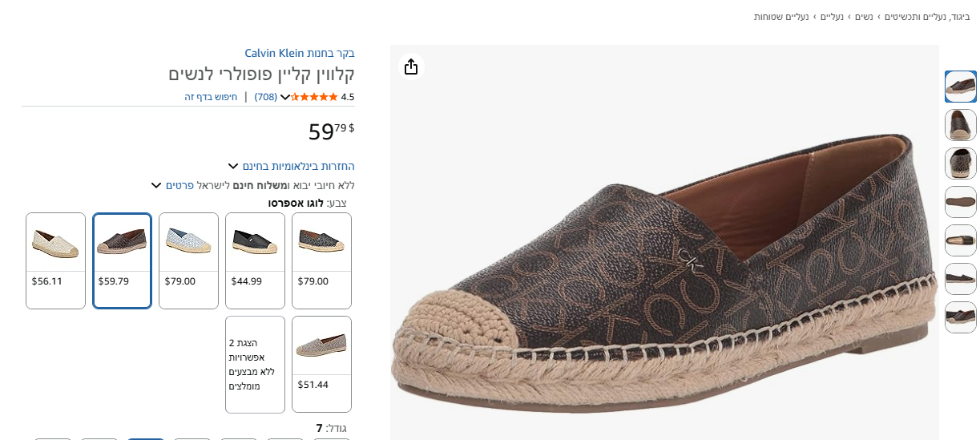Expand the import fees and shipping chevron
This screenshot has width=980, height=440.
click(156, 186)
